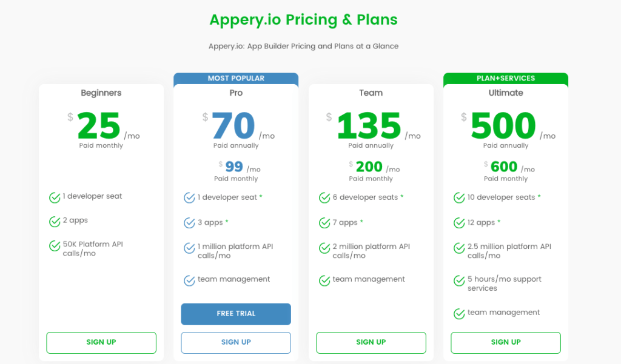Viewport: 621px width, 364px height.
Task: Click checkmark icon next to 2 apps
Action: pyautogui.click(x=55, y=221)
